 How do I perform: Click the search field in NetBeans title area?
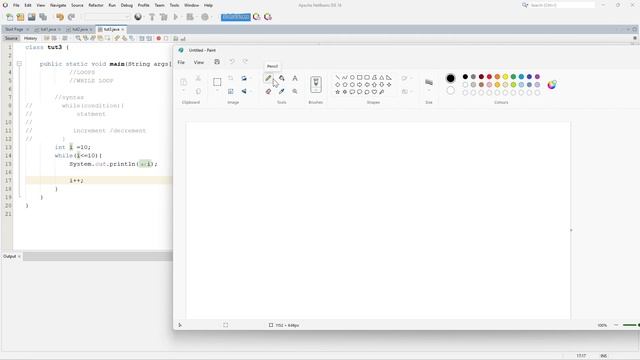(562, 5)
